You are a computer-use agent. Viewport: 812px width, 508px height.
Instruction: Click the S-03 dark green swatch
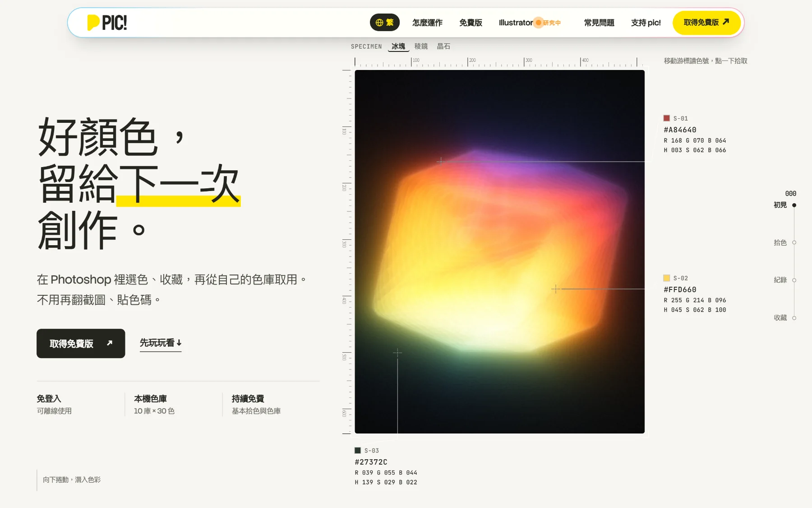[358, 451]
